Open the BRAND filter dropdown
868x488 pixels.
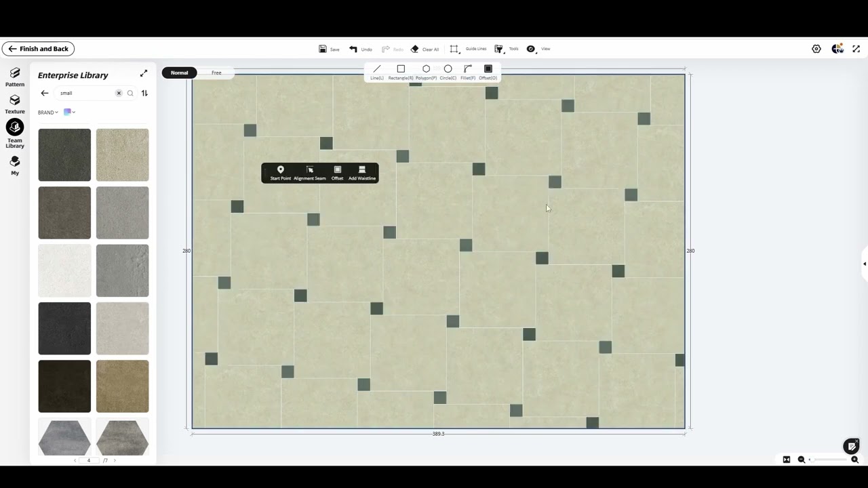(x=47, y=113)
